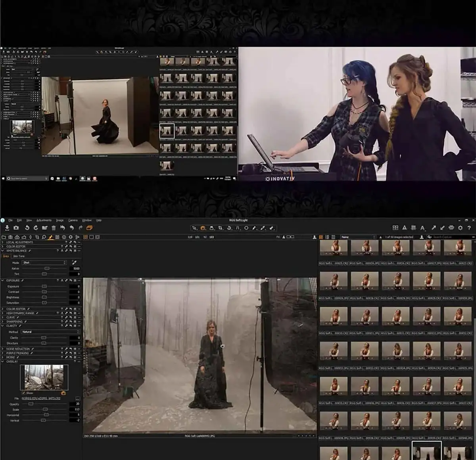The width and height of the screenshot is (476, 460).
Task: Expand the Local Adjustments panel
Action: tap(3, 242)
